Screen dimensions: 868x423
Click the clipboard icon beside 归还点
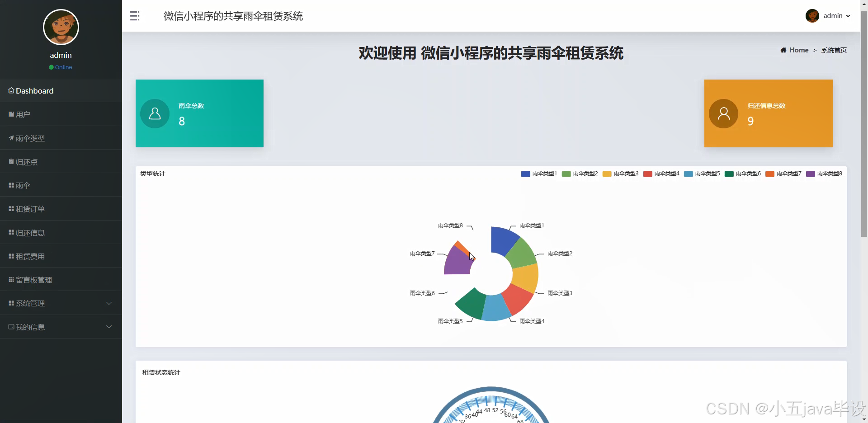coord(11,161)
